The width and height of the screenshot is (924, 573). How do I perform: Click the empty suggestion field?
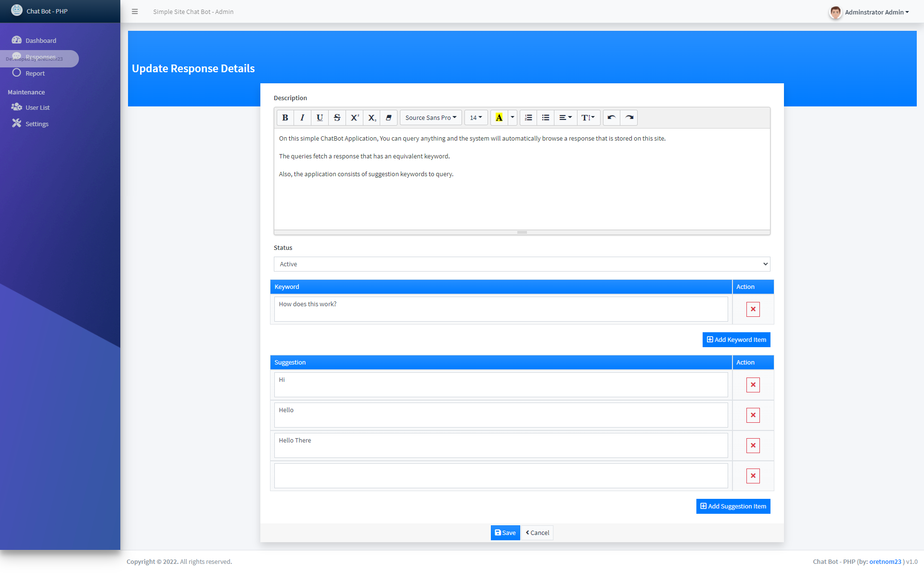pyautogui.click(x=500, y=476)
